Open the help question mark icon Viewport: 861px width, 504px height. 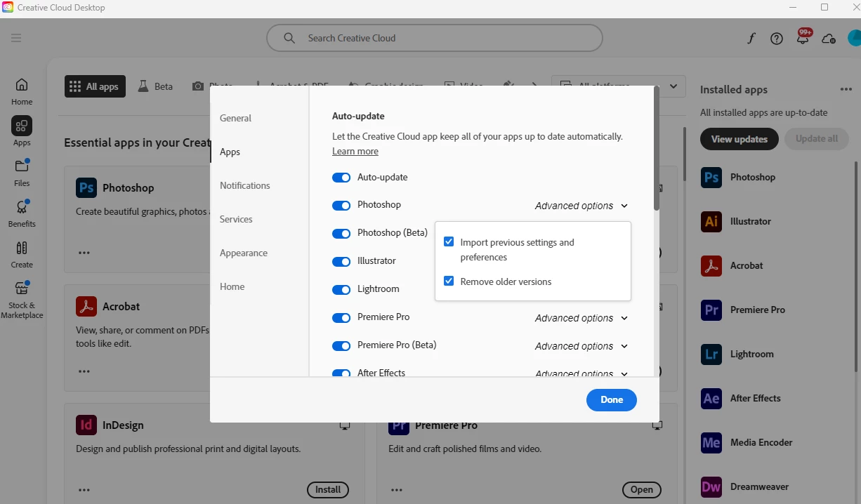[777, 39]
